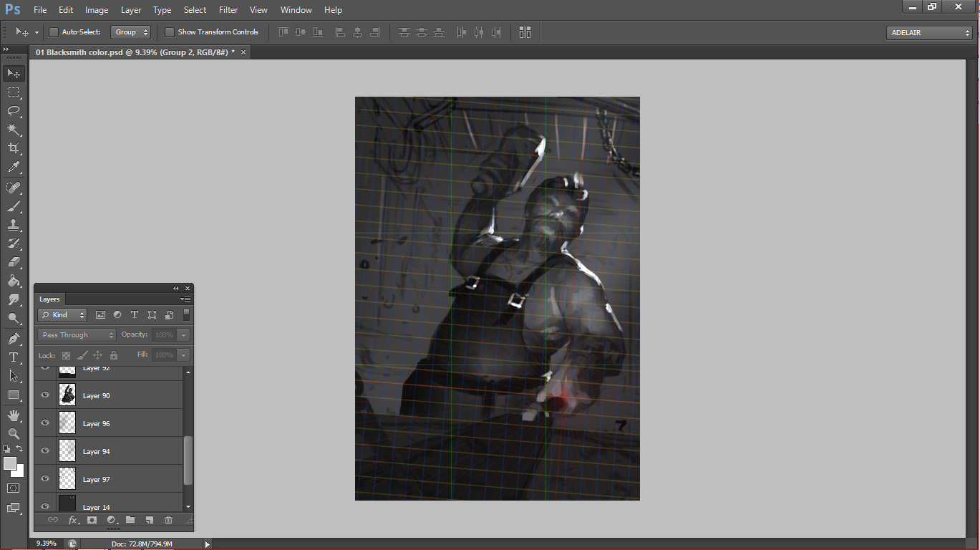Select the Pen tool

pyautogui.click(x=14, y=339)
